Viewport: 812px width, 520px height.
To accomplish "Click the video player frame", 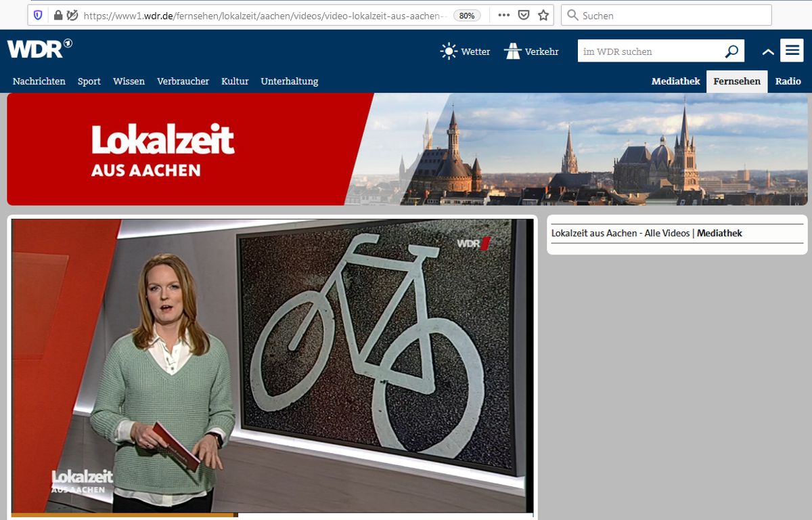I will (273, 366).
